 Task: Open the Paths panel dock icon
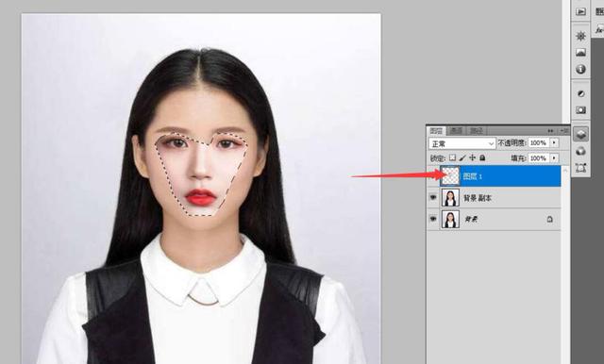(x=580, y=168)
